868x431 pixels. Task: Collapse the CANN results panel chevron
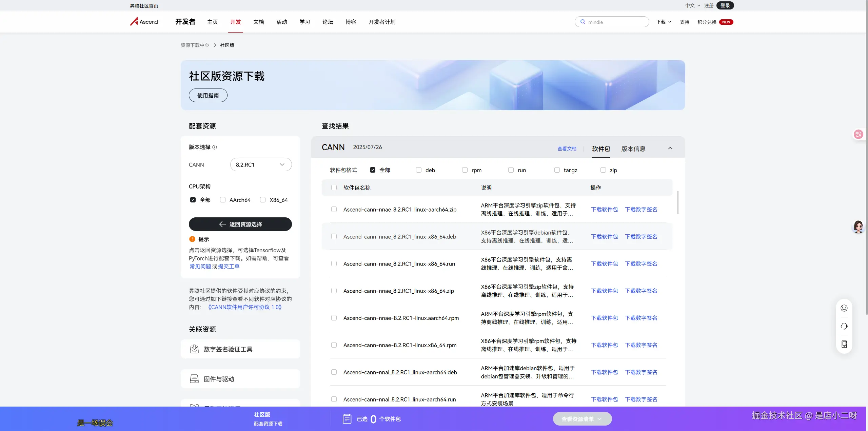670,149
